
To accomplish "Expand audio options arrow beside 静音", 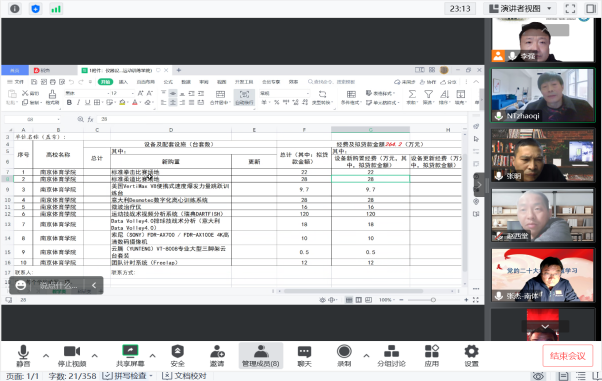I will [46, 356].
